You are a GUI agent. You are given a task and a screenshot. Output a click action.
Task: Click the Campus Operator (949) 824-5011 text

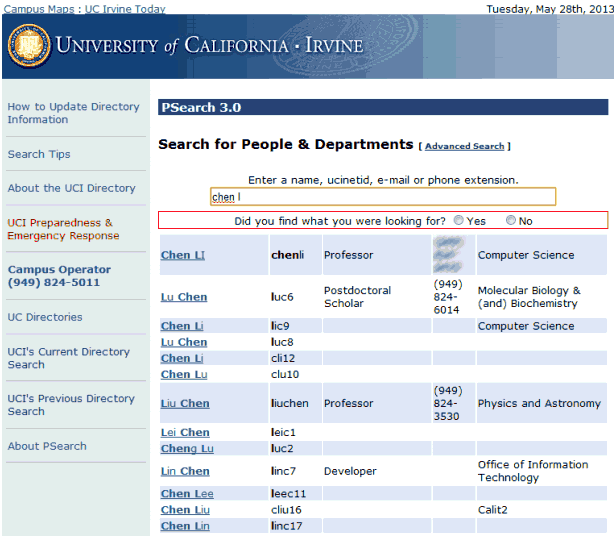pos(59,276)
